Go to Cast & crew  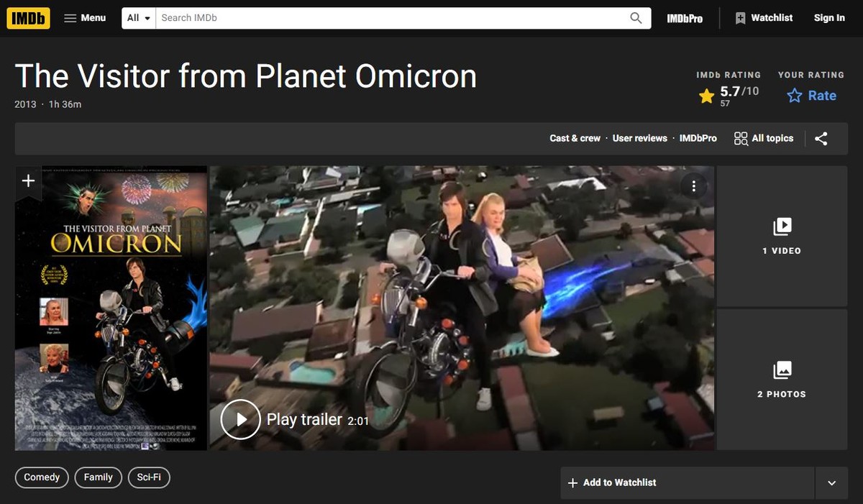click(x=575, y=138)
